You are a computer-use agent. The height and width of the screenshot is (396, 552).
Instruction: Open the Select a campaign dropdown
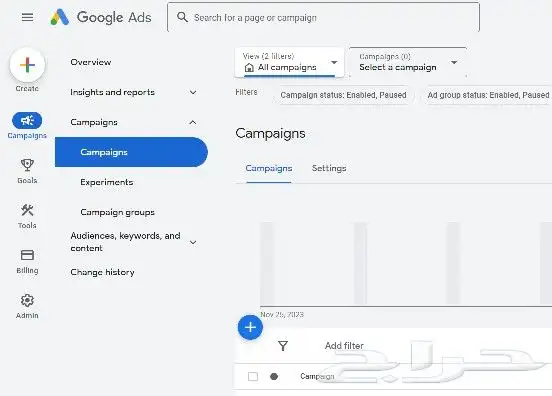(x=408, y=62)
